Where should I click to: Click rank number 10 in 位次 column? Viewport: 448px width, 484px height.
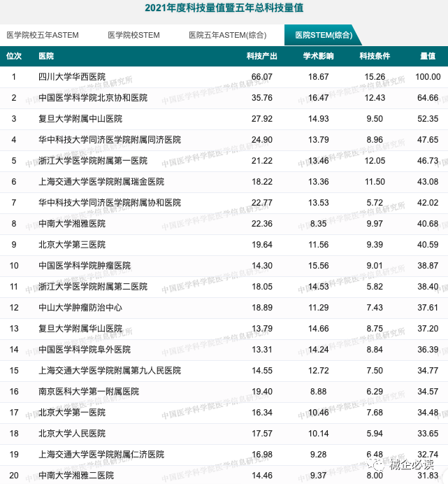coord(14,266)
